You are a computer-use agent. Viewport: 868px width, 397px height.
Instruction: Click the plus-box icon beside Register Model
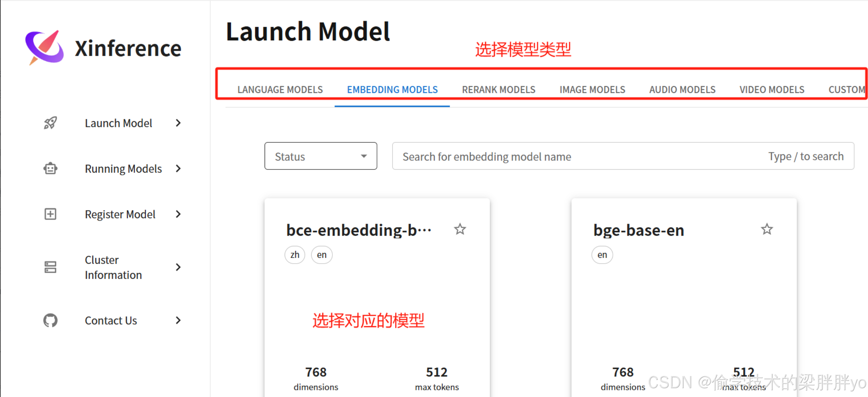[x=50, y=214]
